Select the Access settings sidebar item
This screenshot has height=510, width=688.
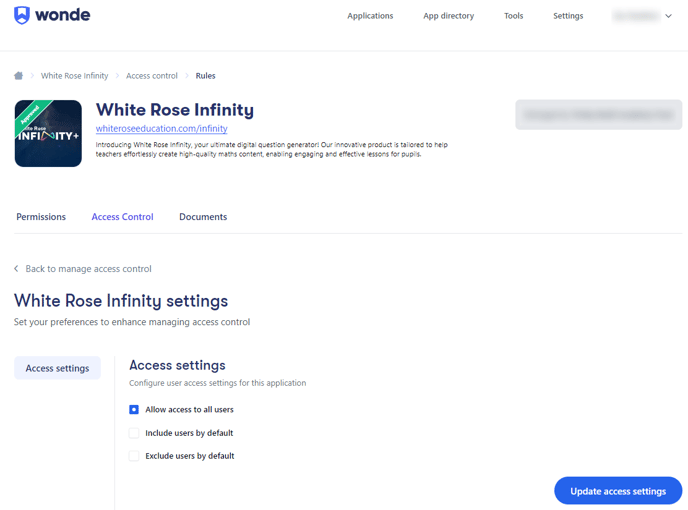coord(57,368)
